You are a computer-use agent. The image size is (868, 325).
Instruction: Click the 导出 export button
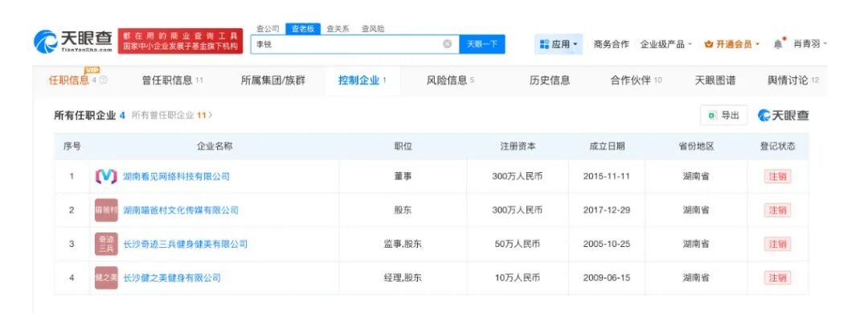coord(724,115)
